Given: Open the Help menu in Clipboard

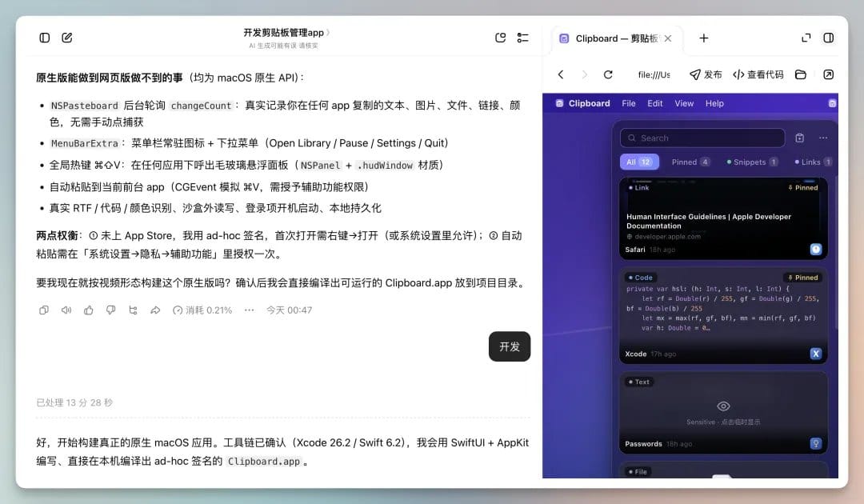Looking at the screenshot, I should 714,103.
